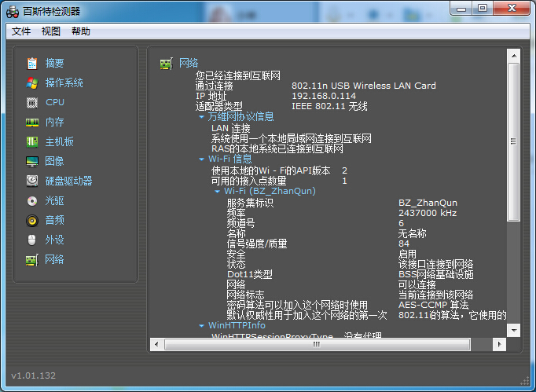
Task: Click the horizontal scrollbar left arrow
Action: 156,344
